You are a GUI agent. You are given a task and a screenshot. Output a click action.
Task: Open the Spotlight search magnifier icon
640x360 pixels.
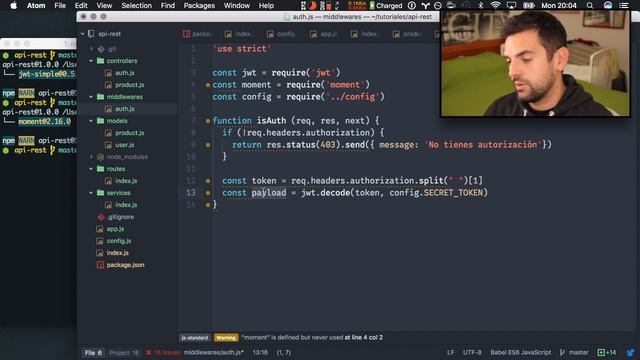pos(590,6)
